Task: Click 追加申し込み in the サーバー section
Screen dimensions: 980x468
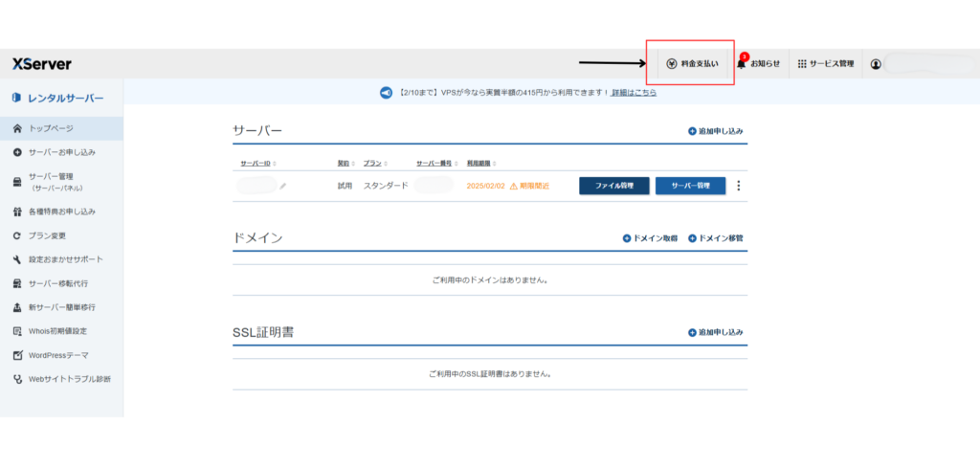Action: pyautogui.click(x=716, y=131)
